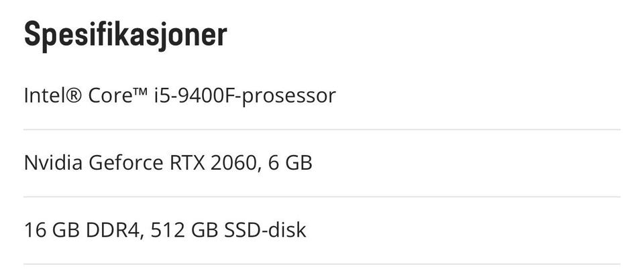The height and width of the screenshot is (277, 644).
Task: Click the 6 GB graphics memory text
Action: (290, 164)
